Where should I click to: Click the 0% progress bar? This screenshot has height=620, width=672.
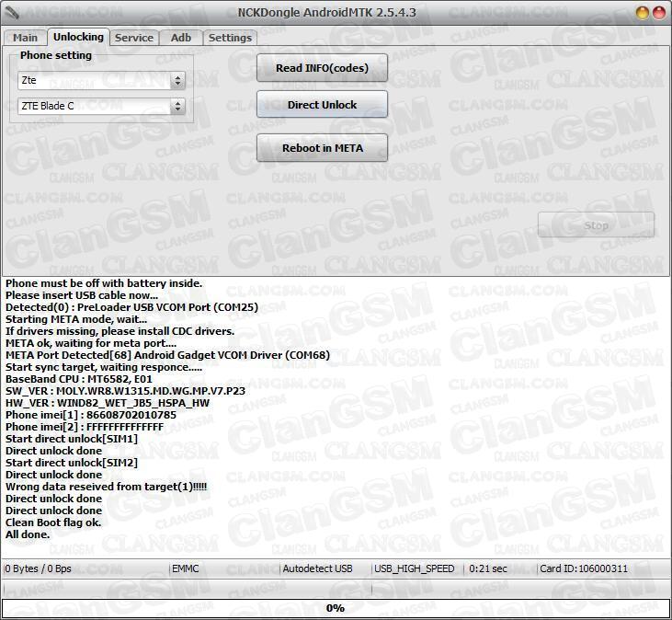[336, 608]
